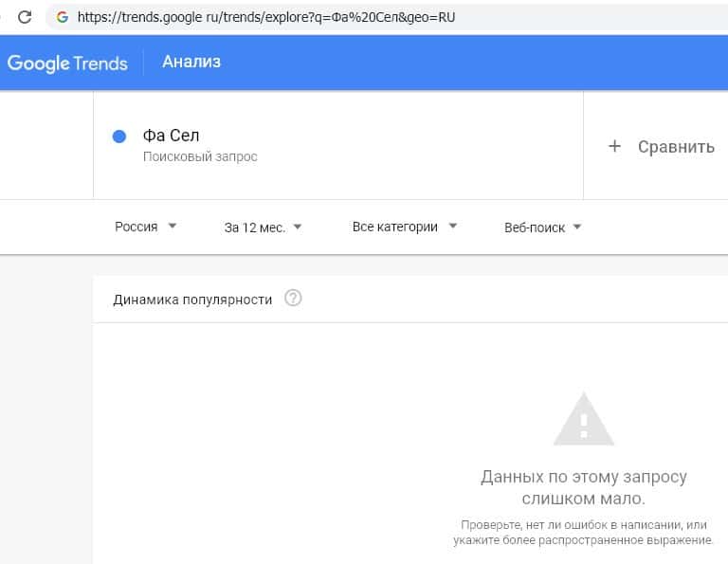Click the Фа Сел search term
The height and width of the screenshot is (564, 728).
[171, 136]
